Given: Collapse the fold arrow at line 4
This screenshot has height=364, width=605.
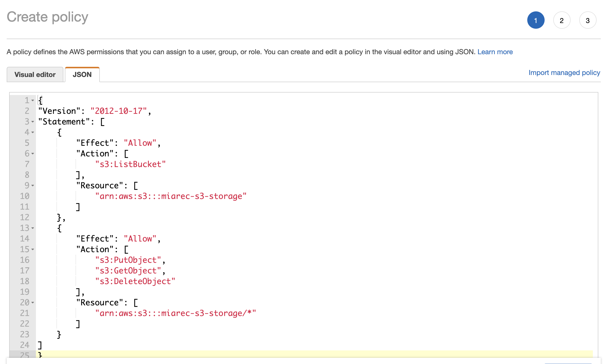Looking at the screenshot, I should (33, 132).
